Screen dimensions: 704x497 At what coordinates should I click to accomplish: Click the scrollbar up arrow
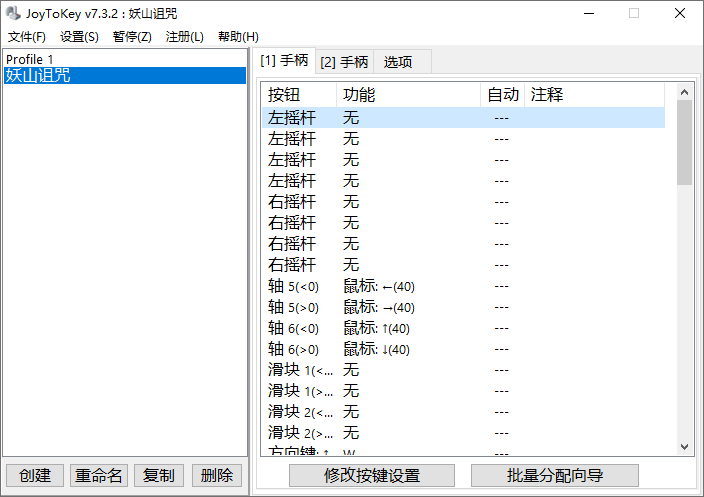[x=684, y=92]
